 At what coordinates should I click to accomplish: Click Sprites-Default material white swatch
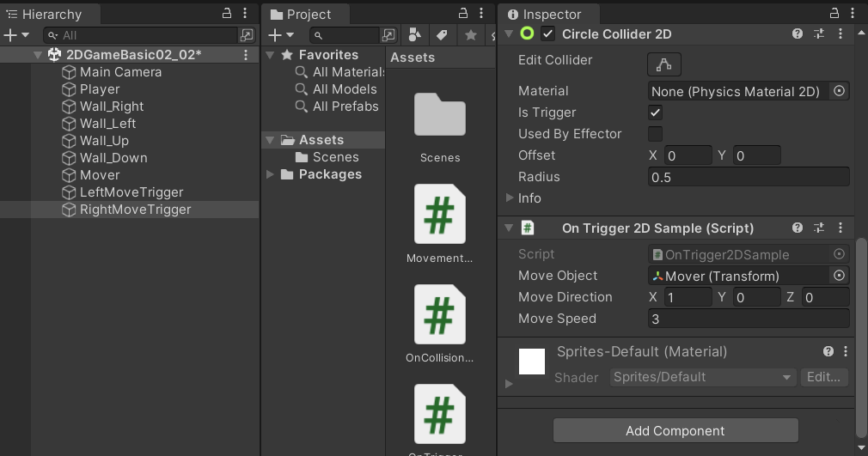[532, 362]
